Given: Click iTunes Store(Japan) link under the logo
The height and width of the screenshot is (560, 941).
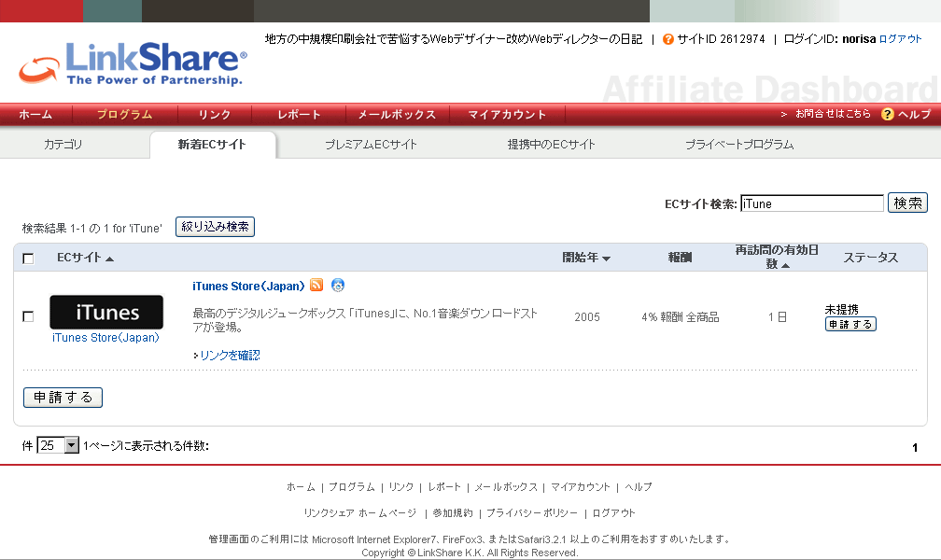Looking at the screenshot, I should point(105,338).
